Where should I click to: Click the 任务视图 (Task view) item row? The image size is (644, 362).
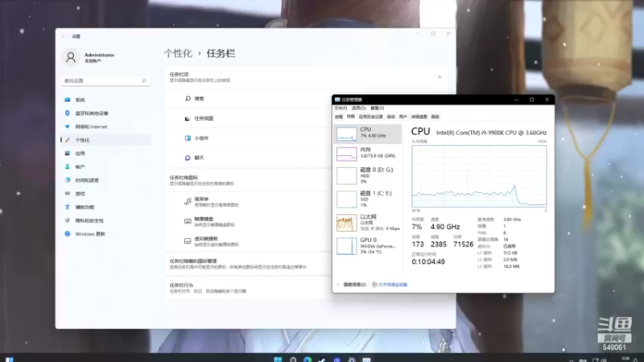coord(249,118)
